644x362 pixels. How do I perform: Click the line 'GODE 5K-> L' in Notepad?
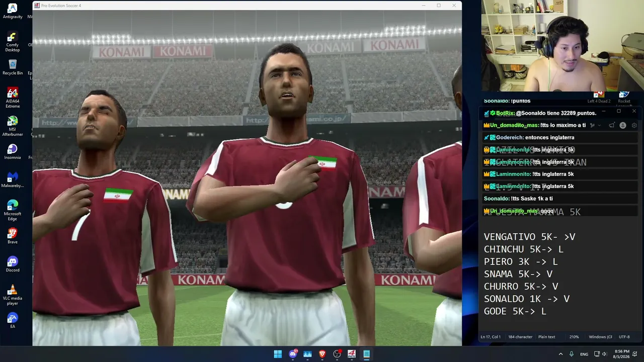515,311
